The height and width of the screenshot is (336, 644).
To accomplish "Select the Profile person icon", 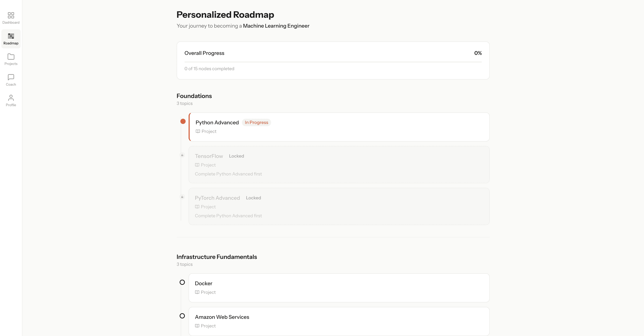I will [11, 98].
